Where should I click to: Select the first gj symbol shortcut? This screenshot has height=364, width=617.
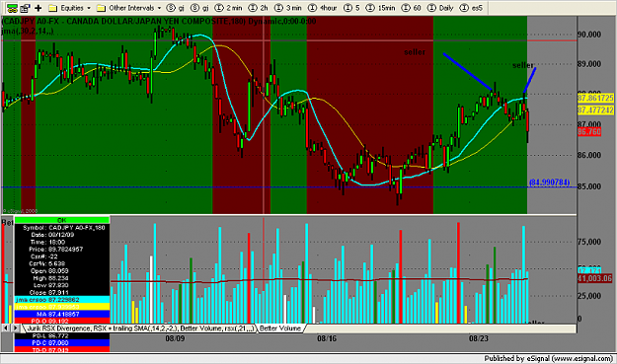pos(176,8)
